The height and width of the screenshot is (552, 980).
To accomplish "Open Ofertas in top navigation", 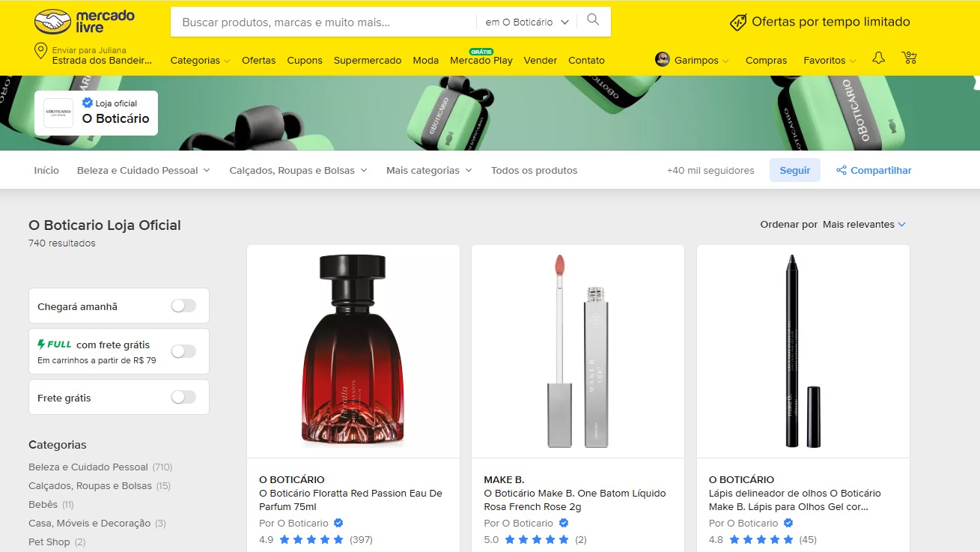I will [x=258, y=60].
